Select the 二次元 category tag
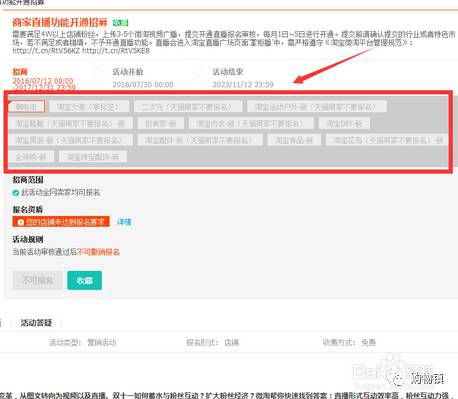The height and width of the screenshot is (399, 458). point(188,107)
